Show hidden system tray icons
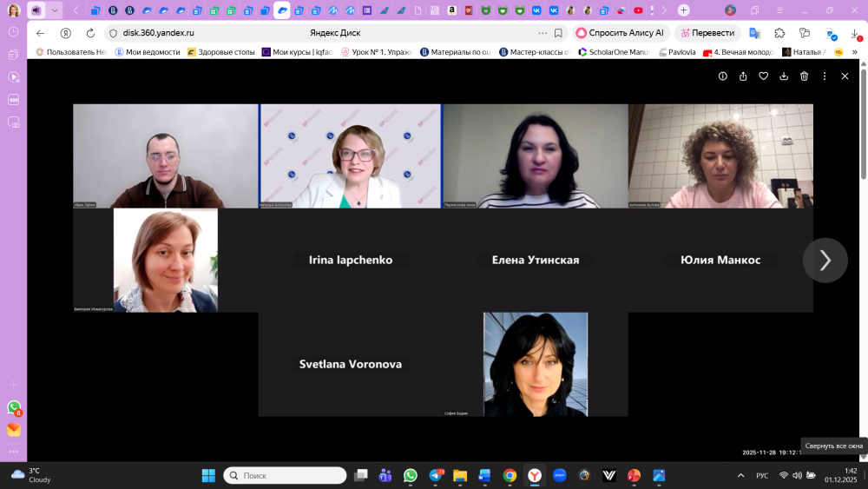Screen dimensions: 868x489 click(x=740, y=475)
